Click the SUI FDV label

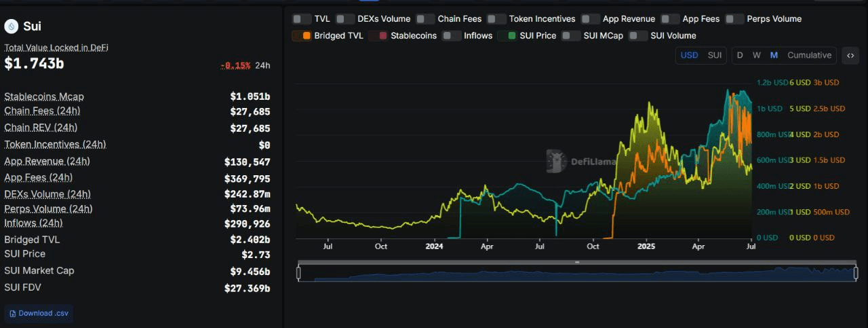point(22,287)
